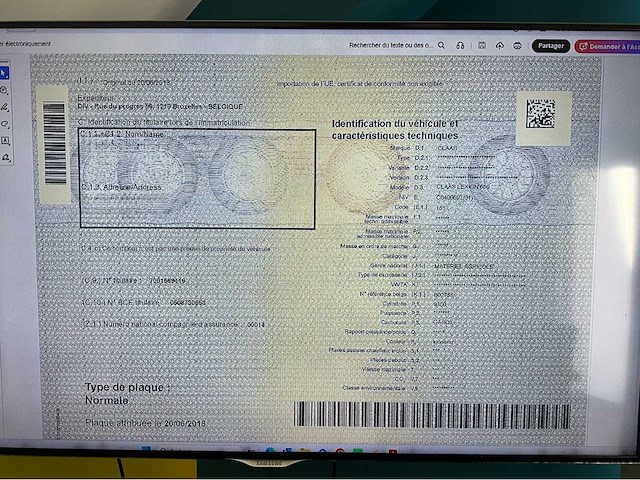Focus the Rechercher du texte search field
Image resolution: width=640 pixels, height=480 pixels.
pyautogui.click(x=391, y=45)
